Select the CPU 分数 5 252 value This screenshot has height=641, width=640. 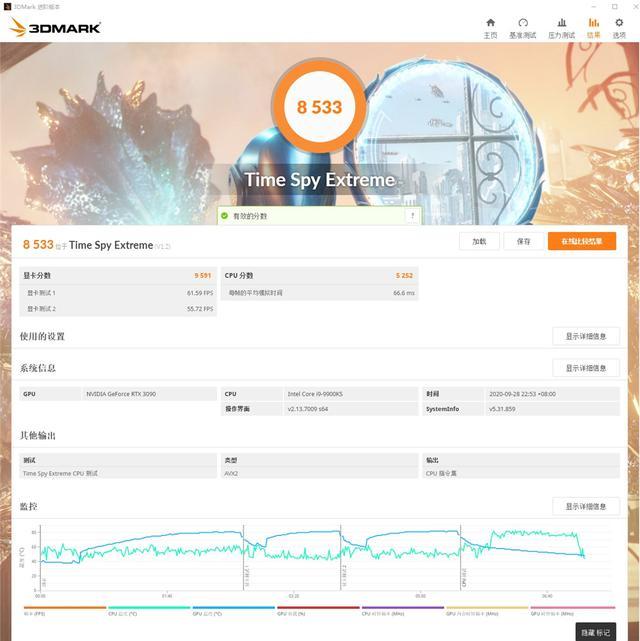(x=404, y=276)
